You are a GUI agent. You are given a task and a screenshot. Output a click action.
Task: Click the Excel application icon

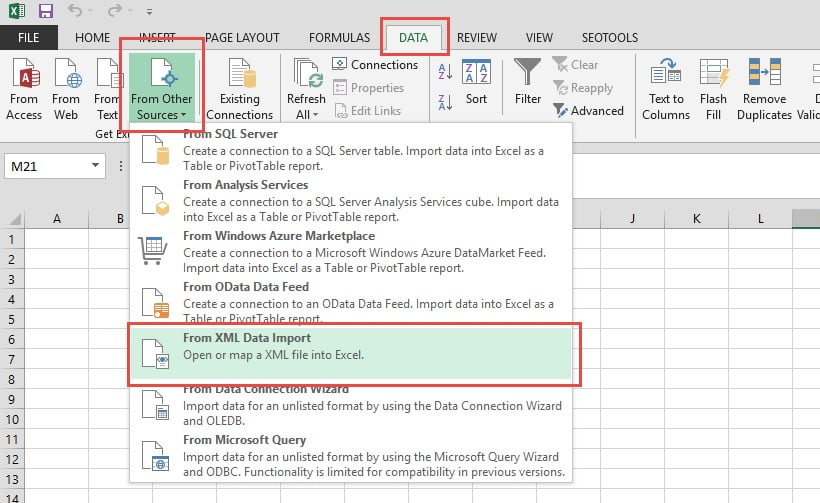click(17, 10)
